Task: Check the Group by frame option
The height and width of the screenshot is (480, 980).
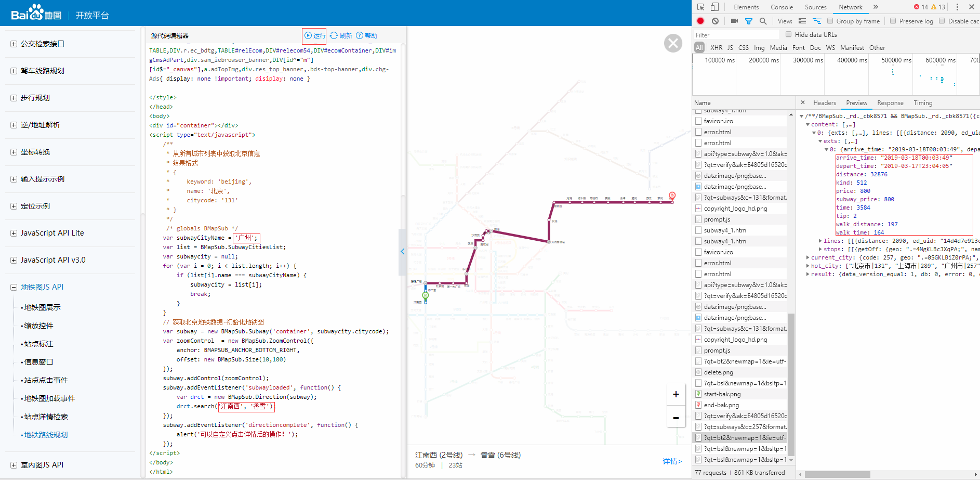Action: pos(830,21)
